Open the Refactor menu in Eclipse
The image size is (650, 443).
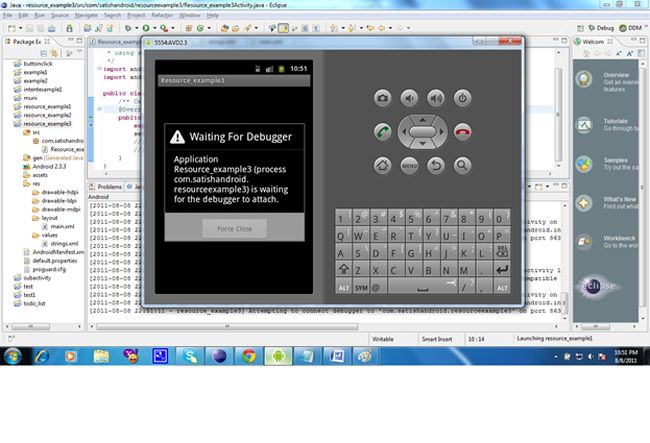tap(162, 15)
